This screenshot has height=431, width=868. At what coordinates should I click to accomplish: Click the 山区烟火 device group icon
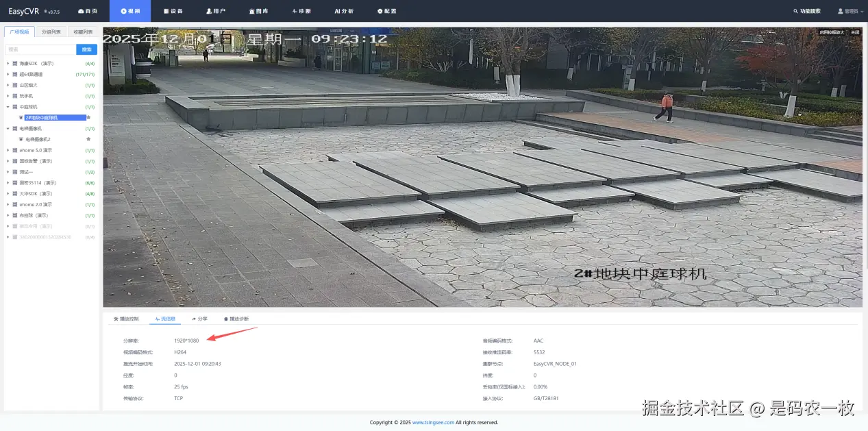click(15, 85)
